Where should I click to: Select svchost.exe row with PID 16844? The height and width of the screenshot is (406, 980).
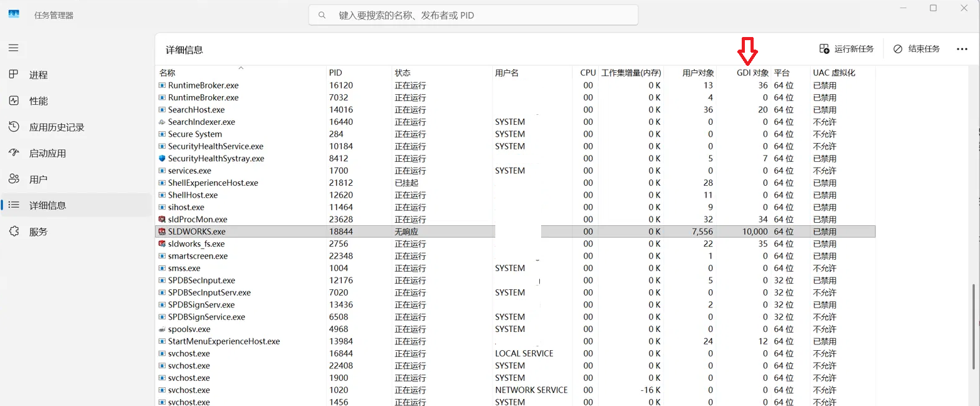tap(515, 354)
